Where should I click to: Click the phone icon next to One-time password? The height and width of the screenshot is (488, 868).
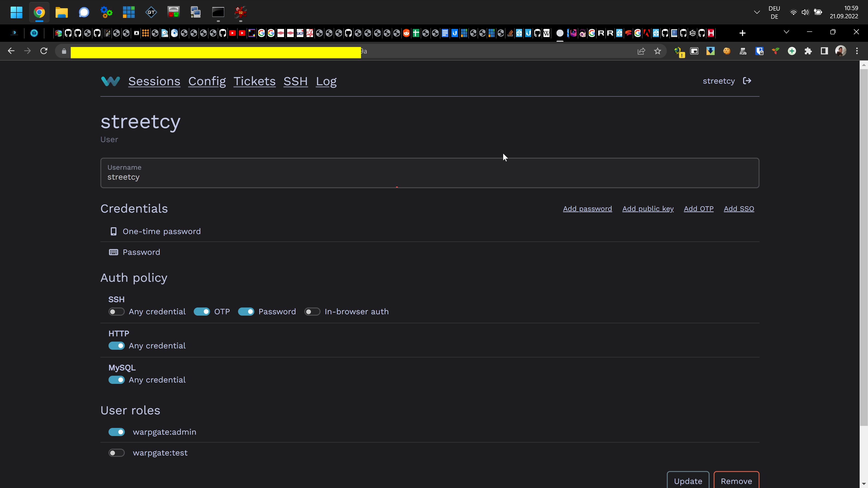click(x=113, y=231)
